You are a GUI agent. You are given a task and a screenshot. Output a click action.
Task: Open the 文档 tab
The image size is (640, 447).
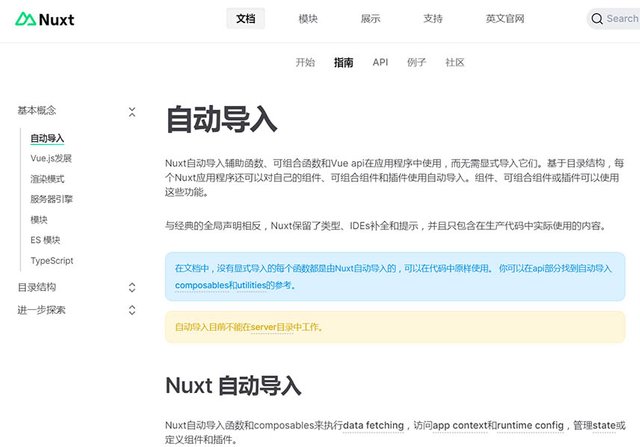coord(246,18)
